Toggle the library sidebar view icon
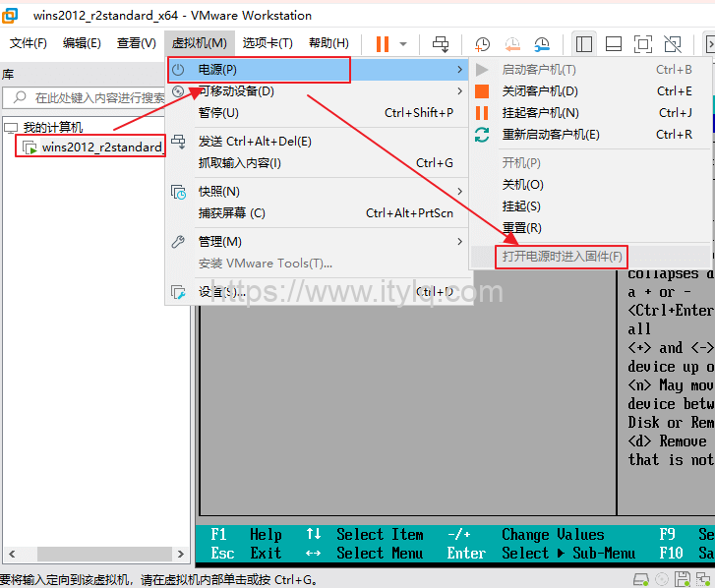This screenshot has width=715, height=588. (584, 43)
